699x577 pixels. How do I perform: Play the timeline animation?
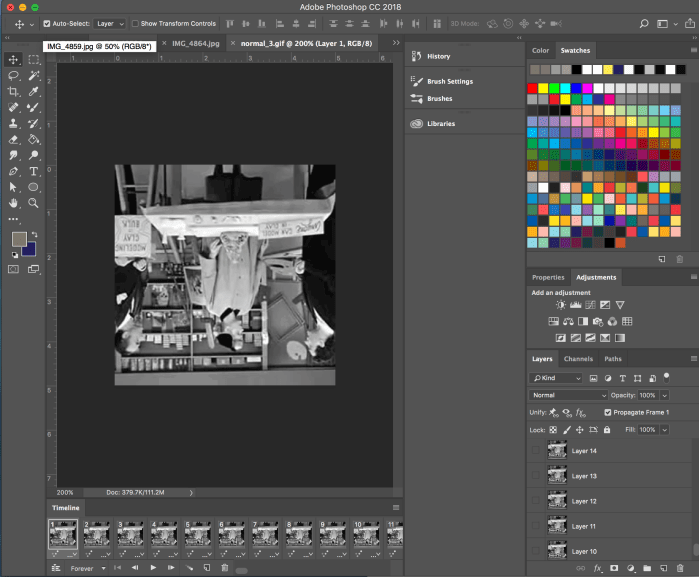click(x=153, y=568)
